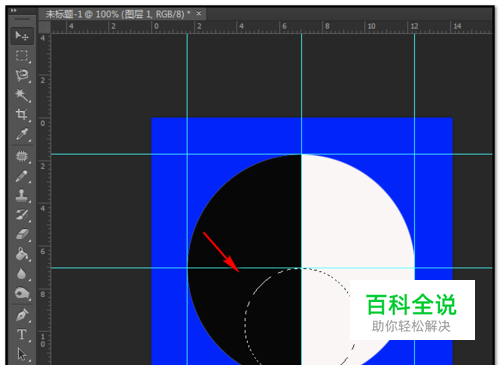
Task: Activate the Horizontal Type tool
Action: click(x=22, y=335)
